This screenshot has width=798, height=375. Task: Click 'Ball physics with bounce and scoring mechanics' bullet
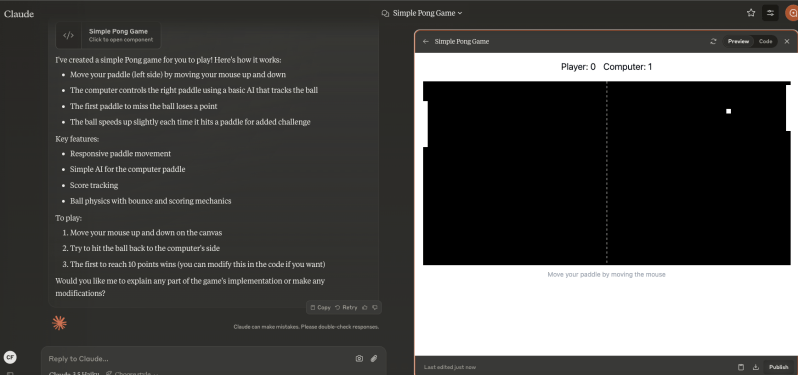point(151,201)
